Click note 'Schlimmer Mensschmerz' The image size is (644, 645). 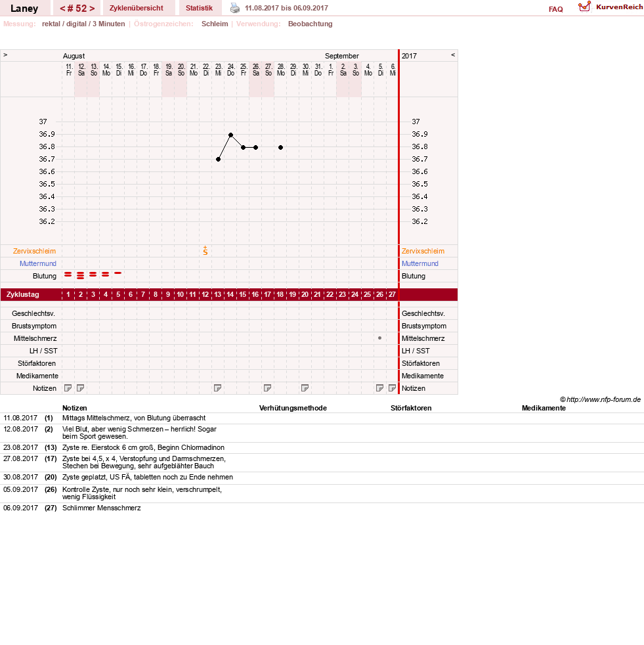point(102,508)
